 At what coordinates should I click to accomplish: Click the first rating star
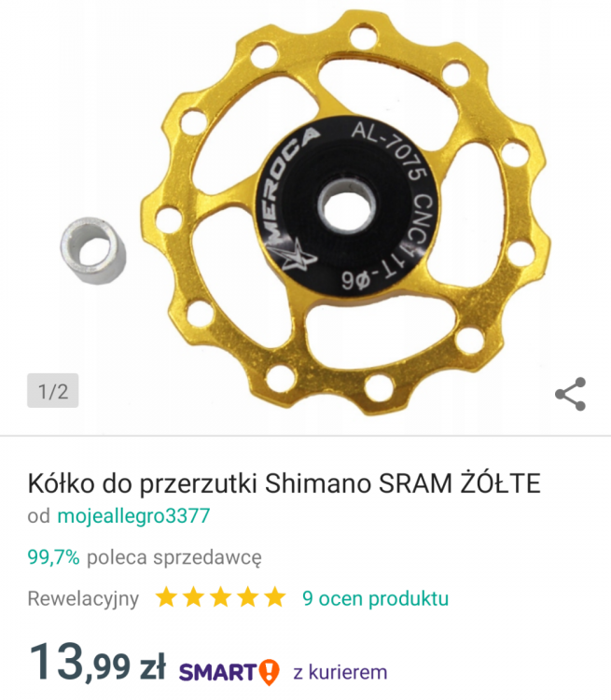click(x=166, y=597)
